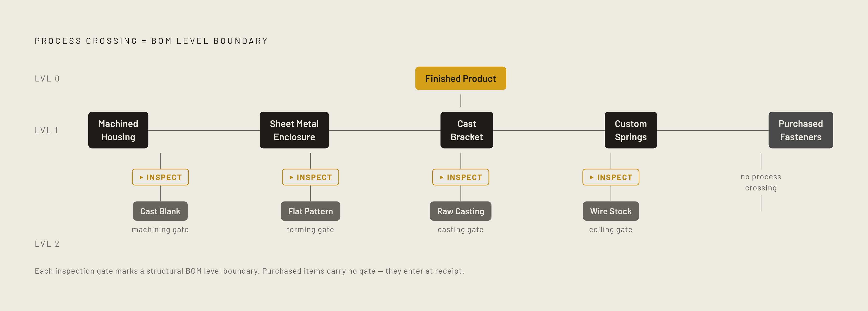The height and width of the screenshot is (311, 868).
Task: Click INSPECT gate above Cast Blank
Action: pyautogui.click(x=160, y=177)
